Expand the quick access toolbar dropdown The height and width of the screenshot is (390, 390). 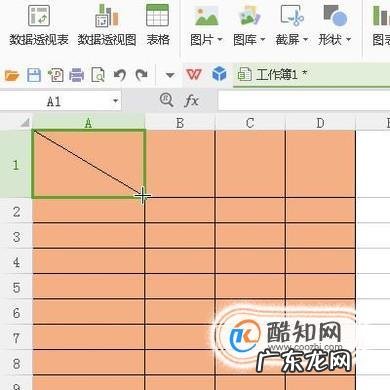170,75
